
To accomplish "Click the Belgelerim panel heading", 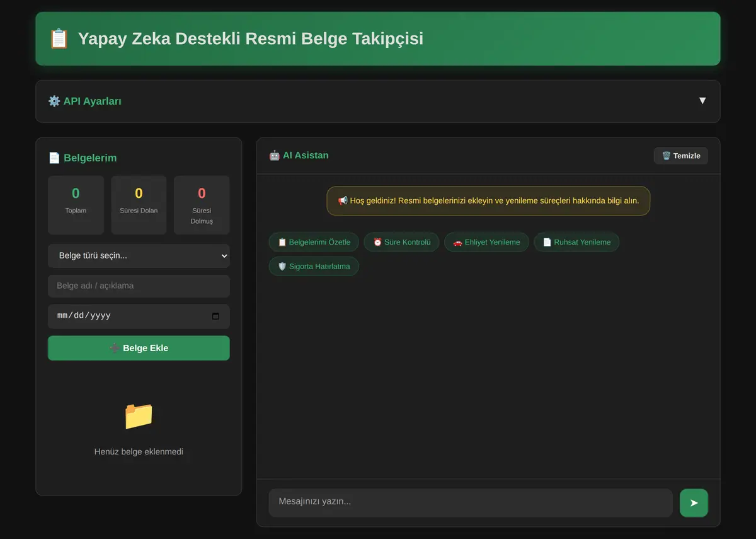I will click(83, 158).
